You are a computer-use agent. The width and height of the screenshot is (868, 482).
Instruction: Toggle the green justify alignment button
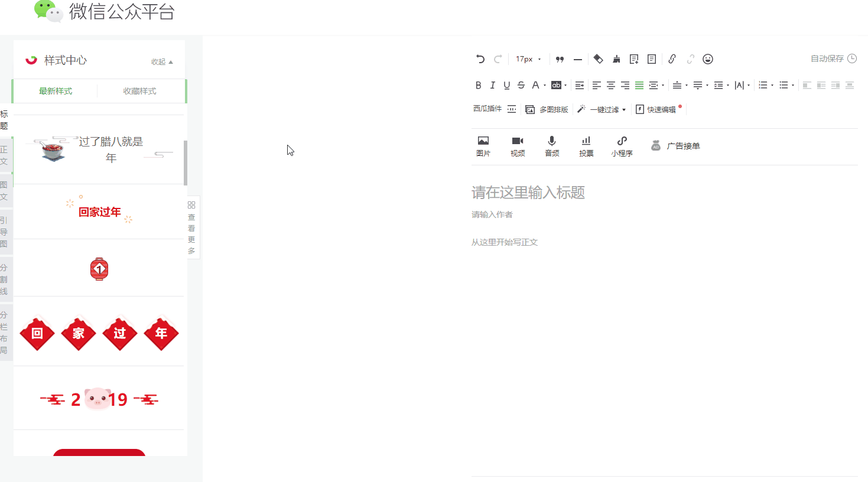pyautogui.click(x=639, y=86)
